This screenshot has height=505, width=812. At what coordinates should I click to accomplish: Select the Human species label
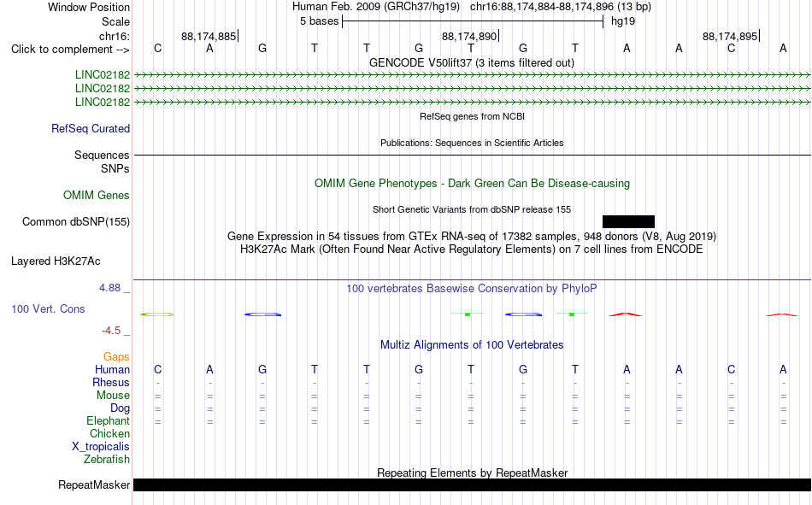(112, 369)
